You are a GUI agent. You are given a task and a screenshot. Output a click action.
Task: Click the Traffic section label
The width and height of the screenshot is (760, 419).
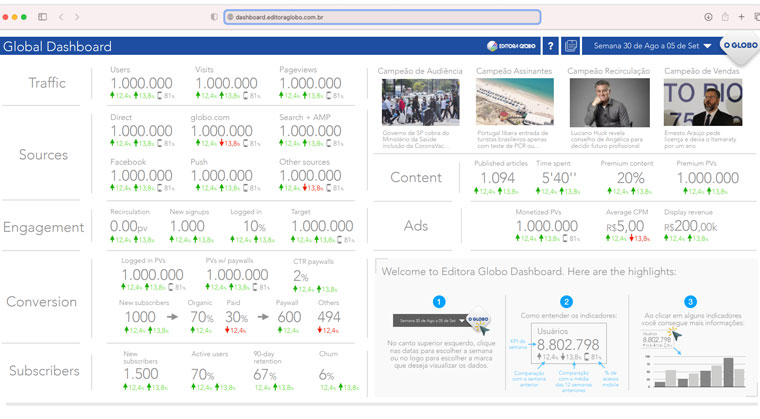coord(47,83)
